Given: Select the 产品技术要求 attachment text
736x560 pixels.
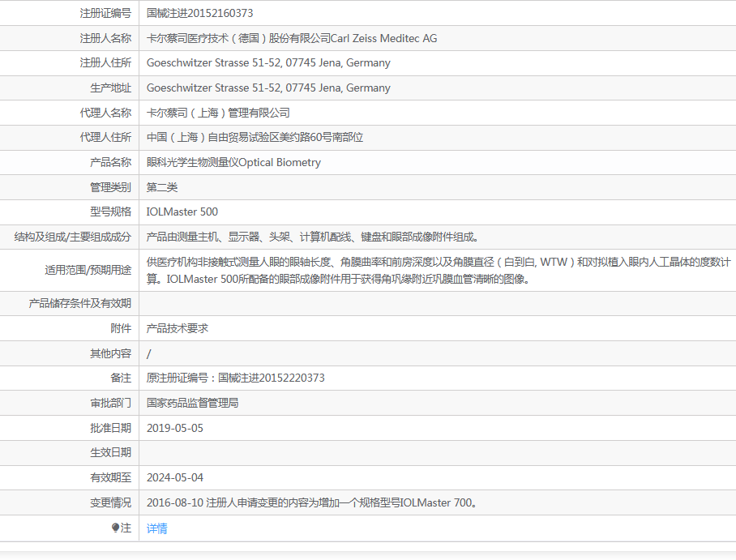Looking at the screenshot, I should pos(178,328).
